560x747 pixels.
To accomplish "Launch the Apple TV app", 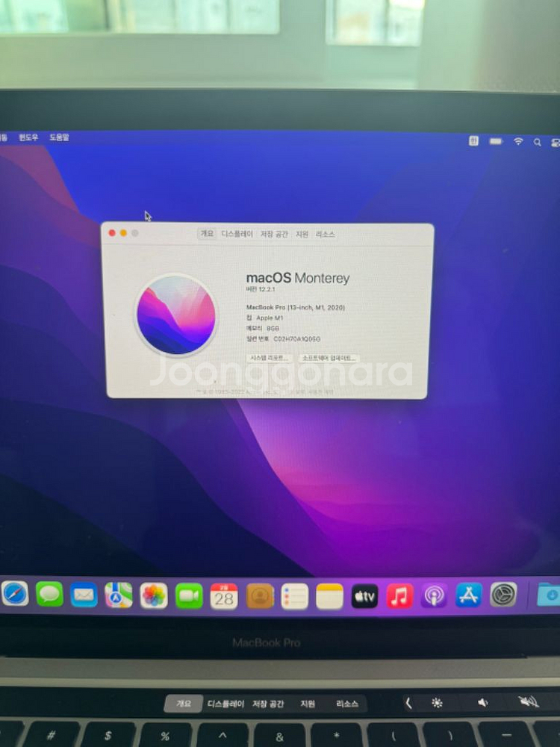I will click(364, 596).
